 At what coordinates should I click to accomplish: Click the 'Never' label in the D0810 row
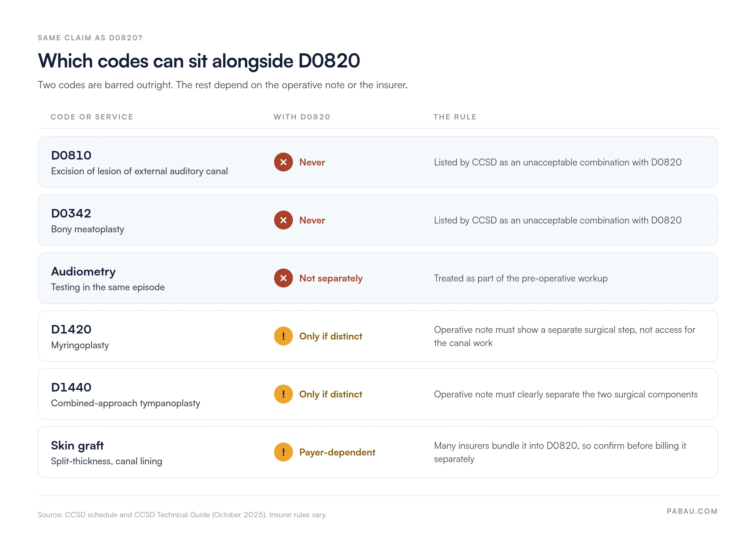[312, 162]
